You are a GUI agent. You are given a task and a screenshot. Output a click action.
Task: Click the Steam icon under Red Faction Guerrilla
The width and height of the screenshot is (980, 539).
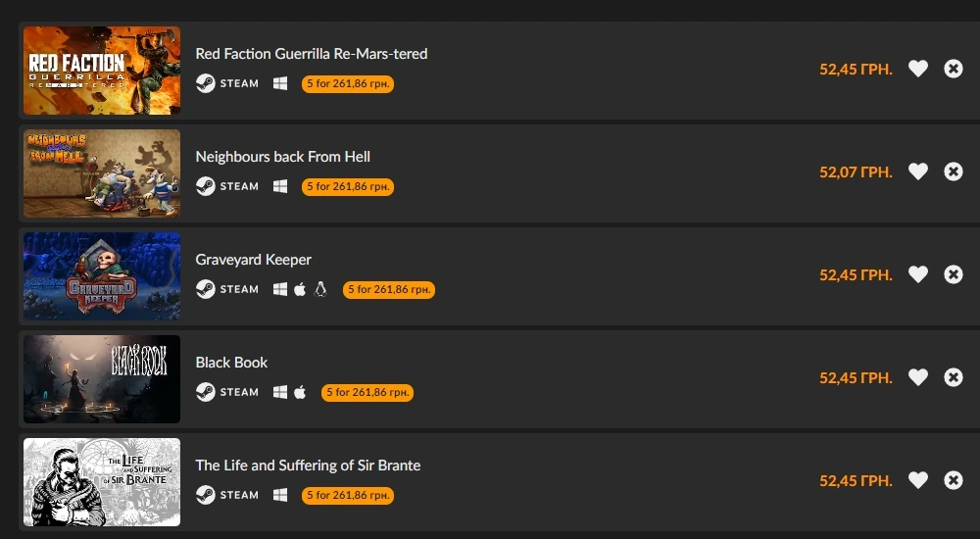(x=206, y=83)
